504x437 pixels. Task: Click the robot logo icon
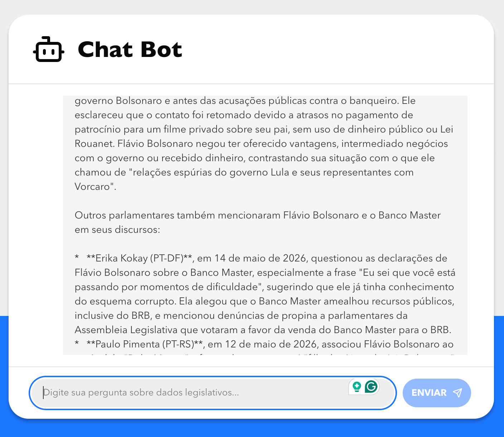[x=49, y=49]
